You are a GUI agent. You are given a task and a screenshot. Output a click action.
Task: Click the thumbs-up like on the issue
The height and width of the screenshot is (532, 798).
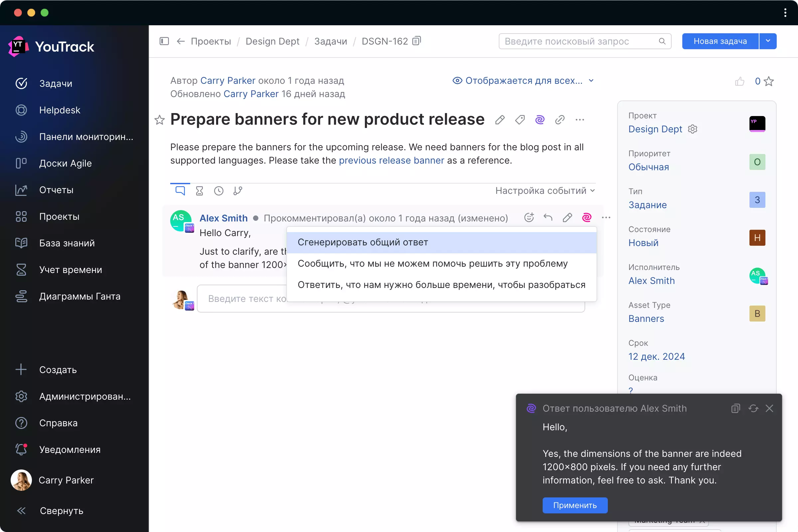click(x=740, y=81)
